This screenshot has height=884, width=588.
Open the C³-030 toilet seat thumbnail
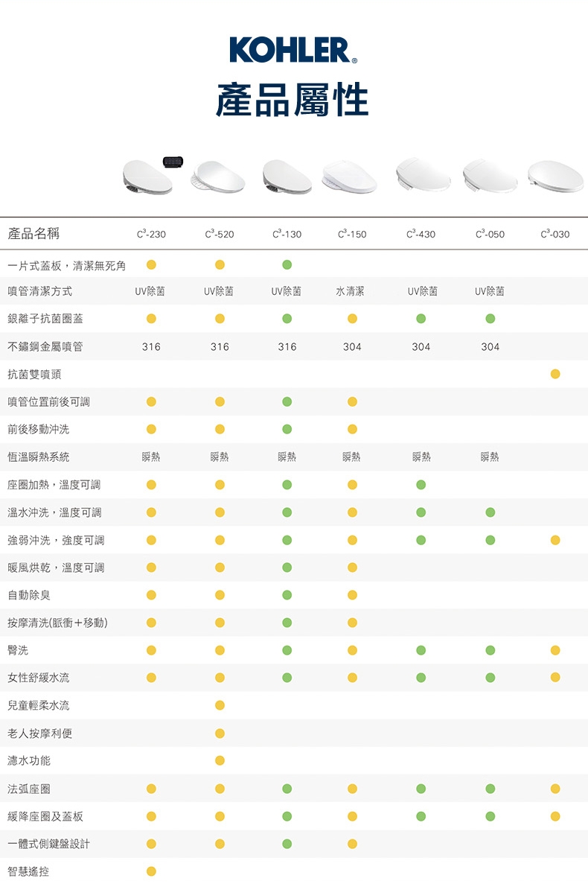555,176
